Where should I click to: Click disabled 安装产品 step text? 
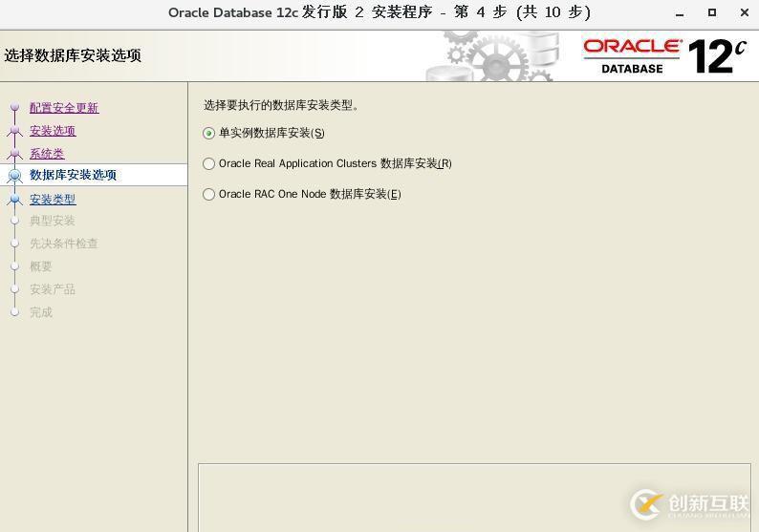point(53,289)
